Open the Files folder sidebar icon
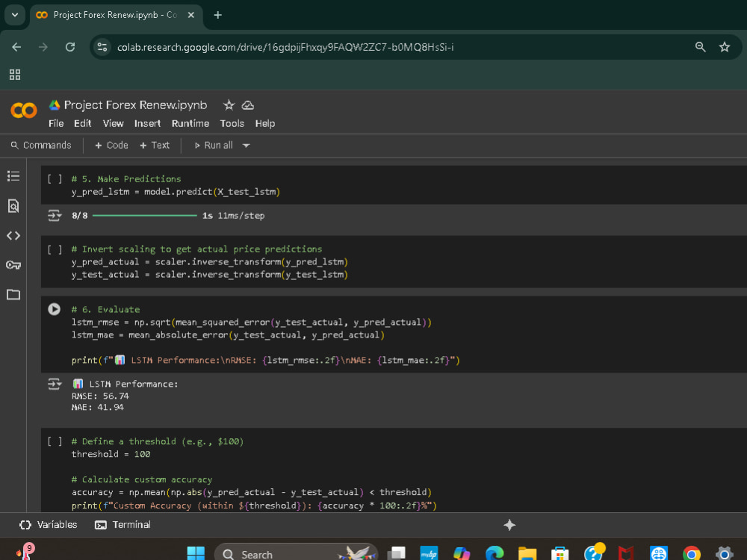The image size is (747, 560). 13,294
